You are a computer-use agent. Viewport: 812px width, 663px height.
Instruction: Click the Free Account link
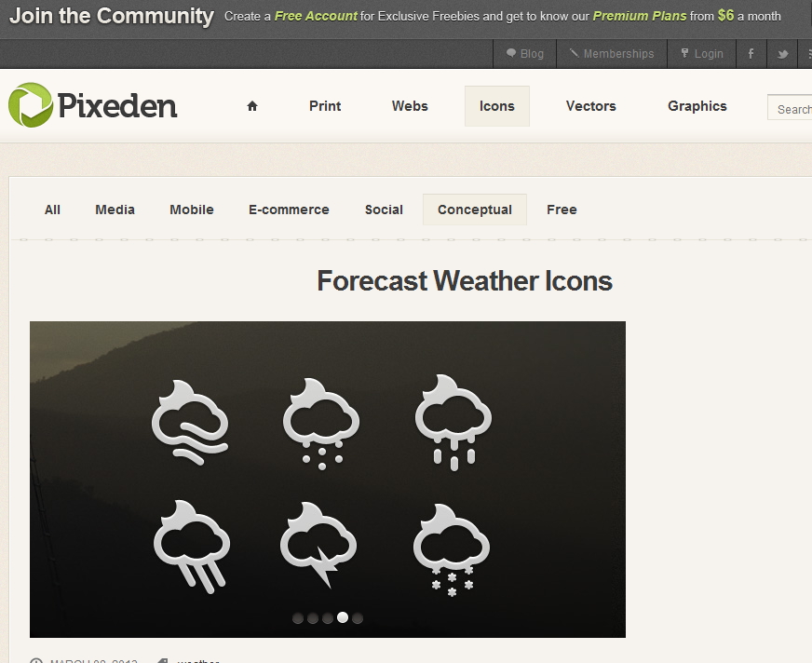(316, 16)
